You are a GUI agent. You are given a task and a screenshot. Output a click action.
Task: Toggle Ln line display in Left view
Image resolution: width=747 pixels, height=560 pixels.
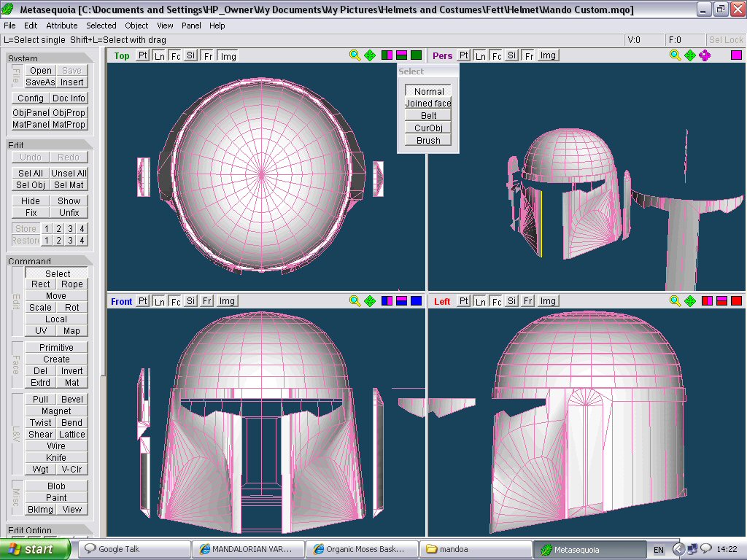pyautogui.click(x=480, y=301)
